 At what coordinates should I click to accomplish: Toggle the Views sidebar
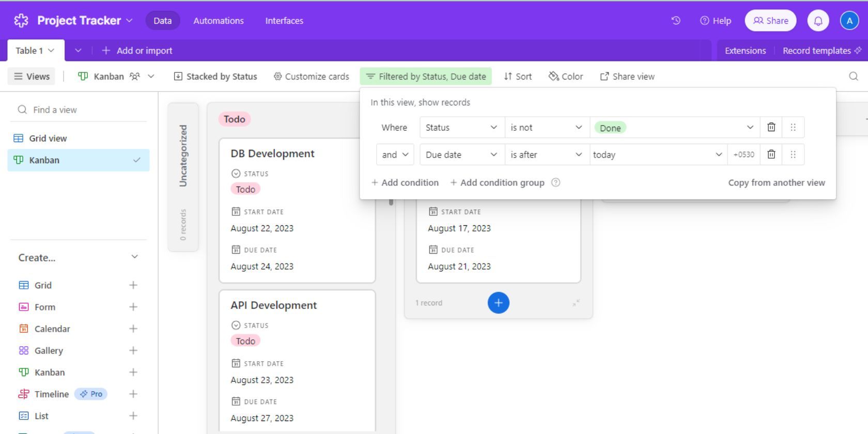32,76
